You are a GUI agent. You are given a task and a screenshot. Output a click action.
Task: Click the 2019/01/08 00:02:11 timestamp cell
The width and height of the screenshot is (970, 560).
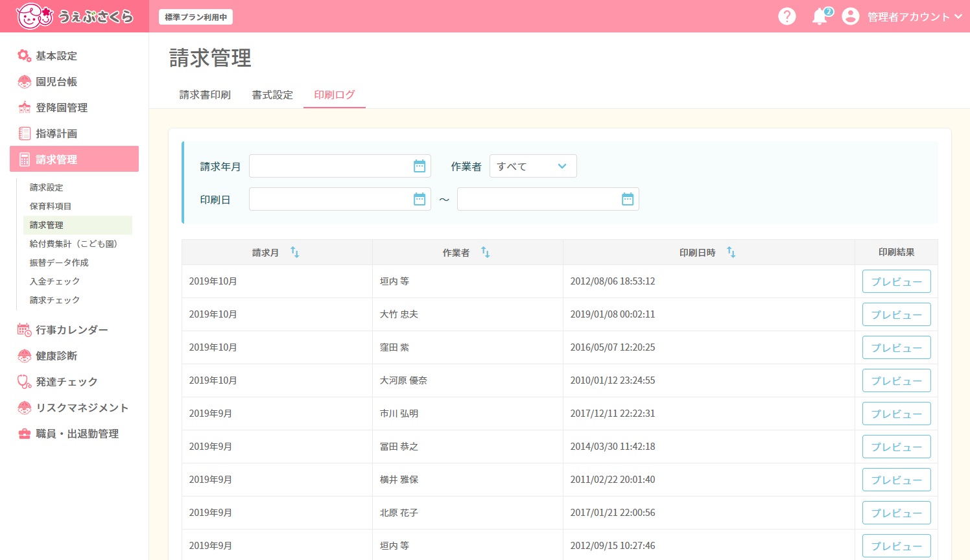pos(709,314)
